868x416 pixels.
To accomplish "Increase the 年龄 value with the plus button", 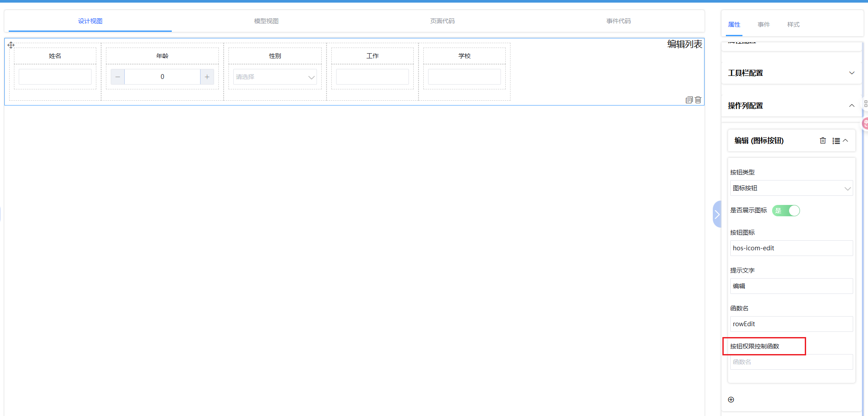I will tap(207, 77).
